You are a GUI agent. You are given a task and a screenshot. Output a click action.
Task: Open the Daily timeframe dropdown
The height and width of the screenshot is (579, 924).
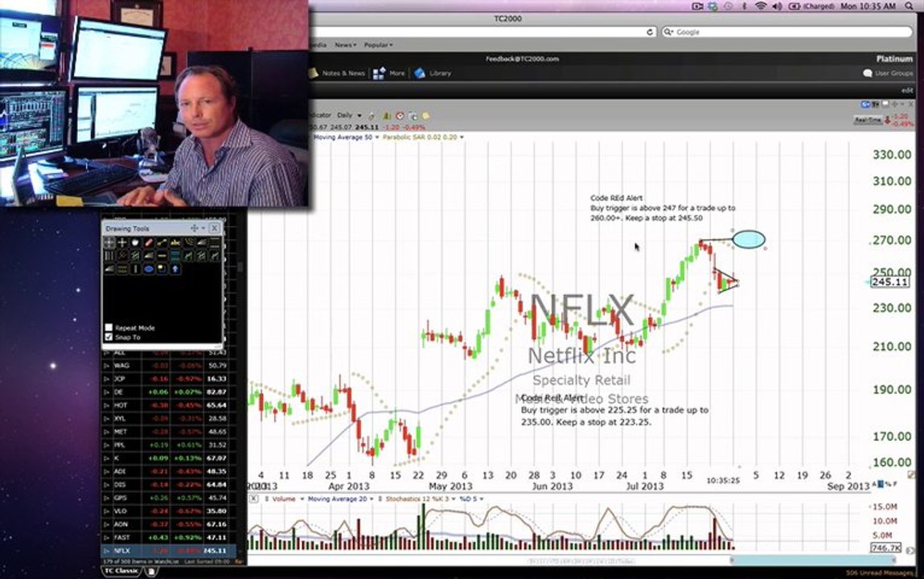[349, 116]
